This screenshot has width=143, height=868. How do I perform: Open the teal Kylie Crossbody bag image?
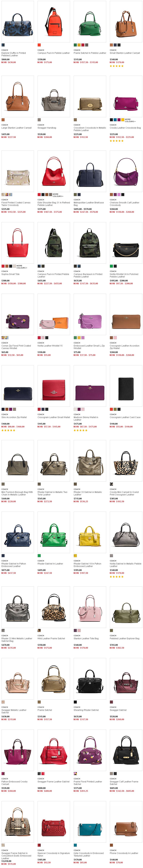point(90,821)
